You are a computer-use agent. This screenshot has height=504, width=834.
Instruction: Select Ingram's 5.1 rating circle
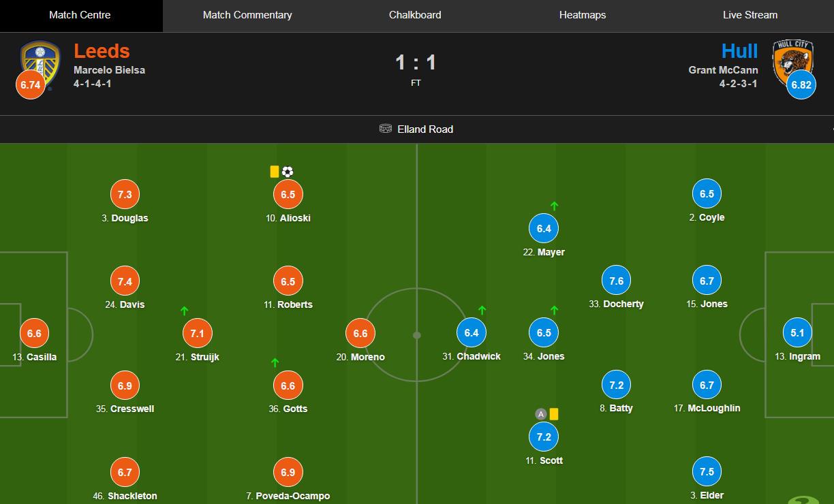797,333
